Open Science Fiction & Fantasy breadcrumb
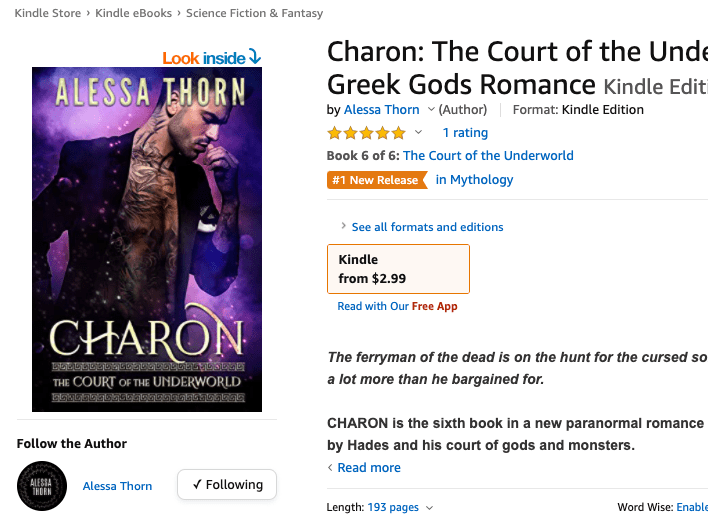 [x=254, y=13]
